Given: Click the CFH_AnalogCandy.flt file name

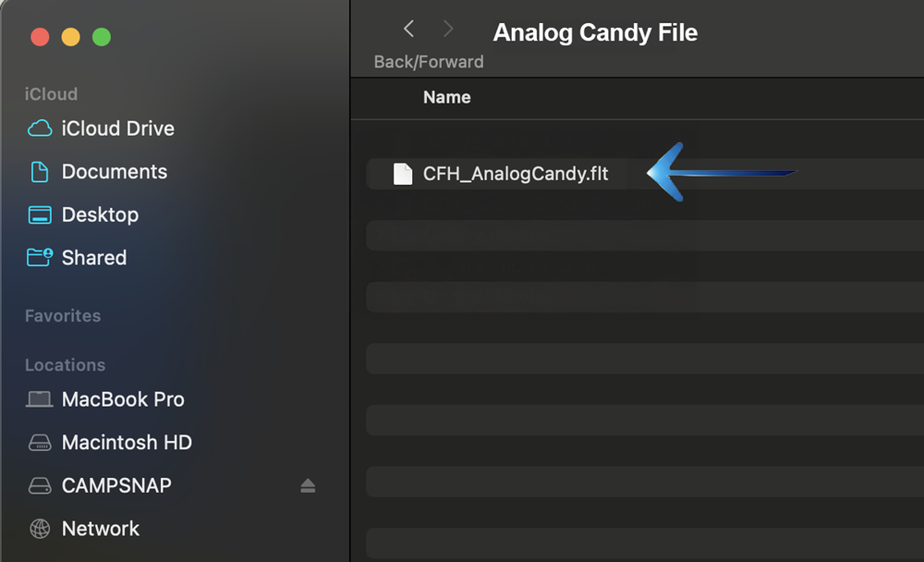Looking at the screenshot, I should [x=516, y=174].
